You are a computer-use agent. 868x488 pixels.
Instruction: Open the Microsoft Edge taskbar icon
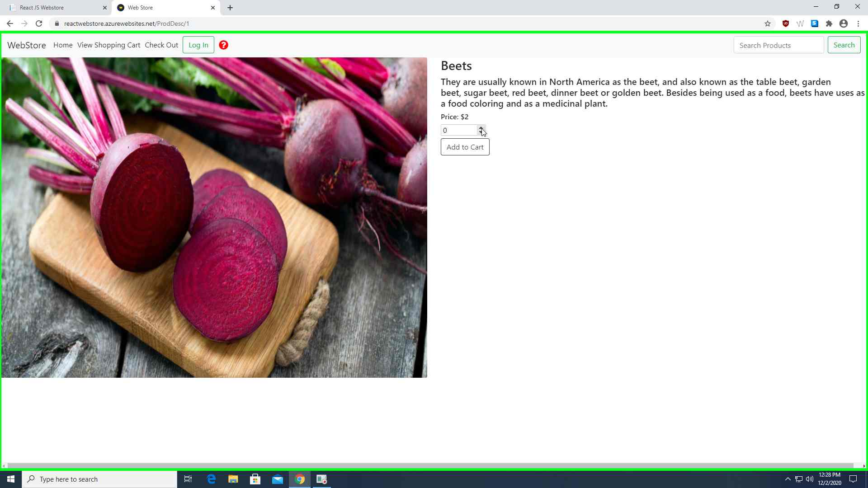coord(211,479)
